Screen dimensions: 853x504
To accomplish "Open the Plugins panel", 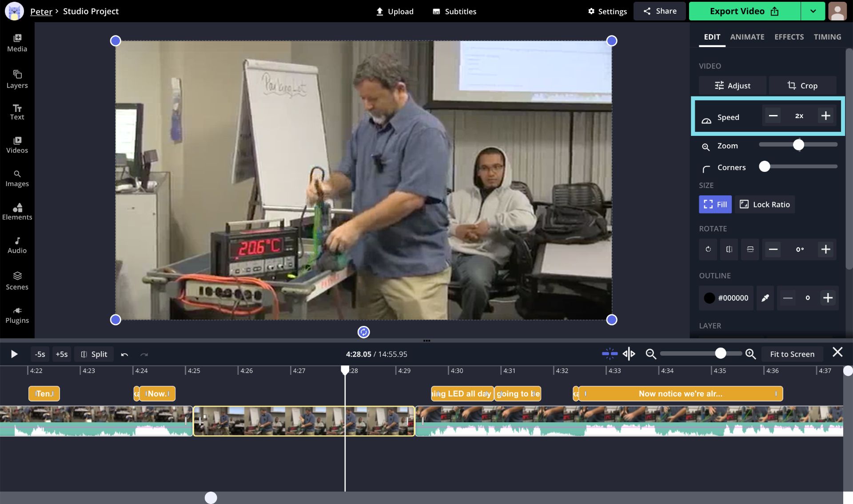I will (17, 315).
